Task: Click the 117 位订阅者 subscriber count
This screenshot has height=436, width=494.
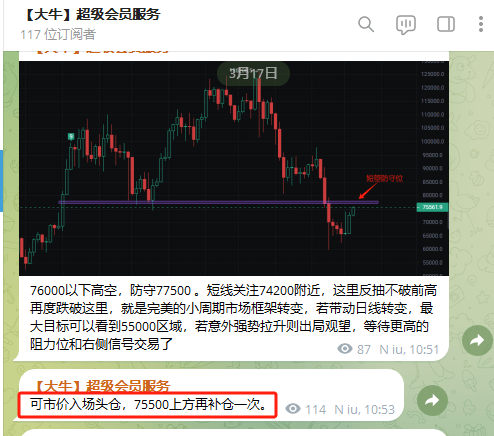Action: click(58, 34)
